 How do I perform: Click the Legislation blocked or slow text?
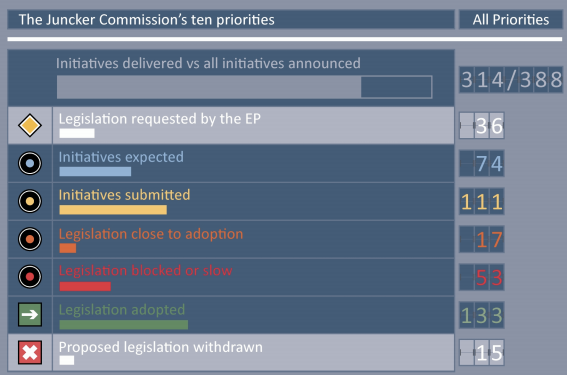coord(145,270)
